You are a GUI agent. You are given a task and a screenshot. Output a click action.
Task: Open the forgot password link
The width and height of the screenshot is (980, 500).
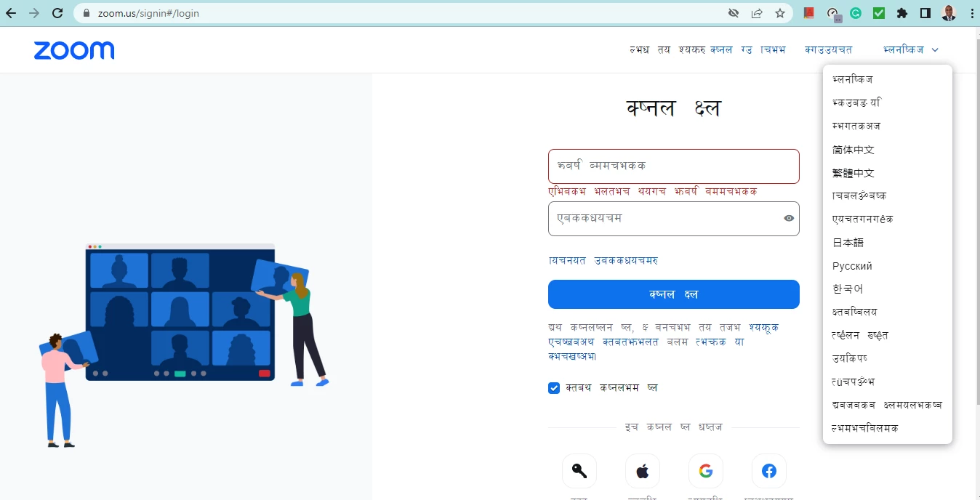pyautogui.click(x=603, y=260)
